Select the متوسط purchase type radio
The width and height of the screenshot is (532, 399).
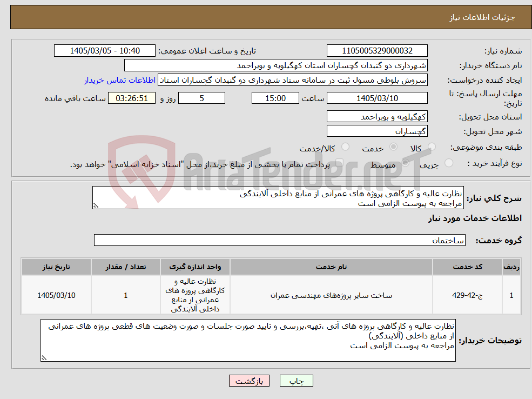pyautogui.click(x=405, y=163)
